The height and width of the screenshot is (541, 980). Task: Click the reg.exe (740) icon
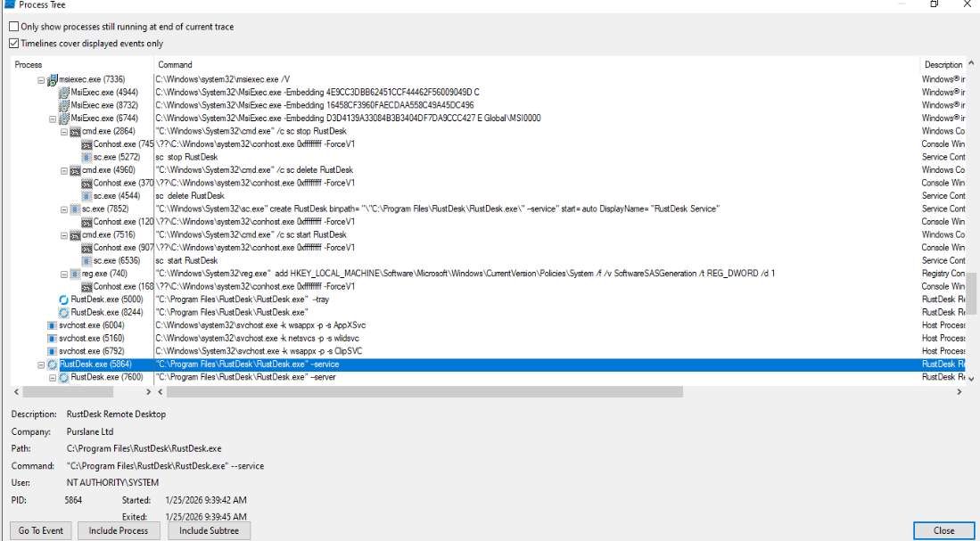pos(75,273)
